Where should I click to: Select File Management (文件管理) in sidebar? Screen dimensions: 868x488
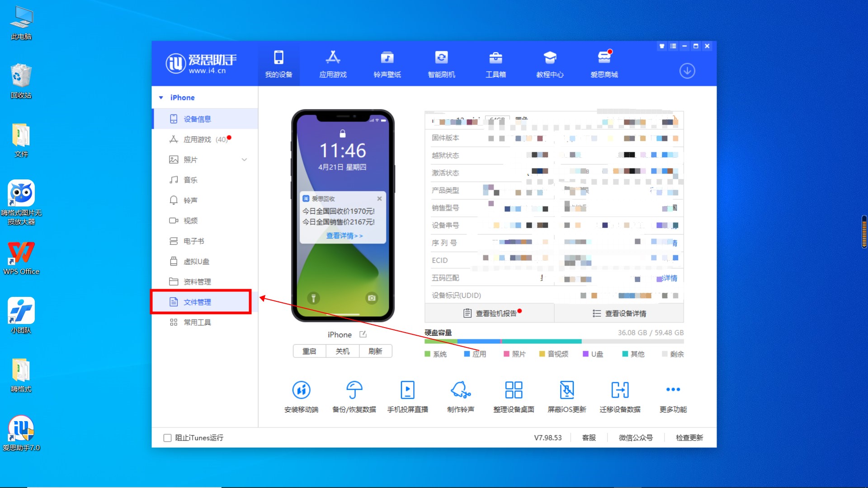pyautogui.click(x=197, y=302)
